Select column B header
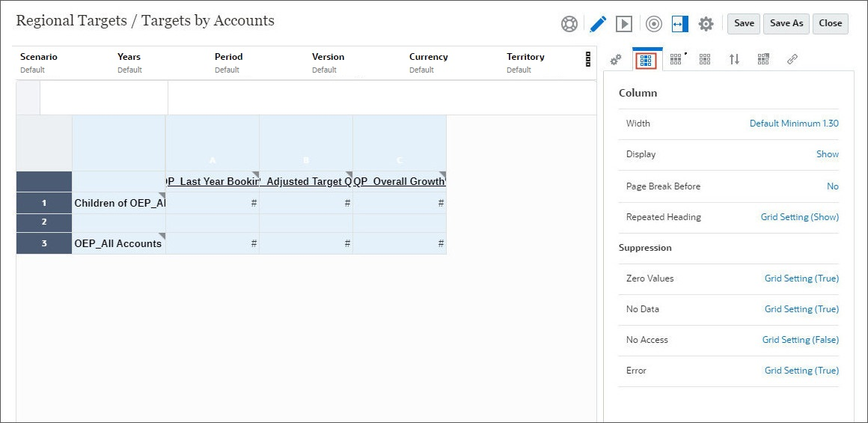868x423 pixels. tap(305, 144)
